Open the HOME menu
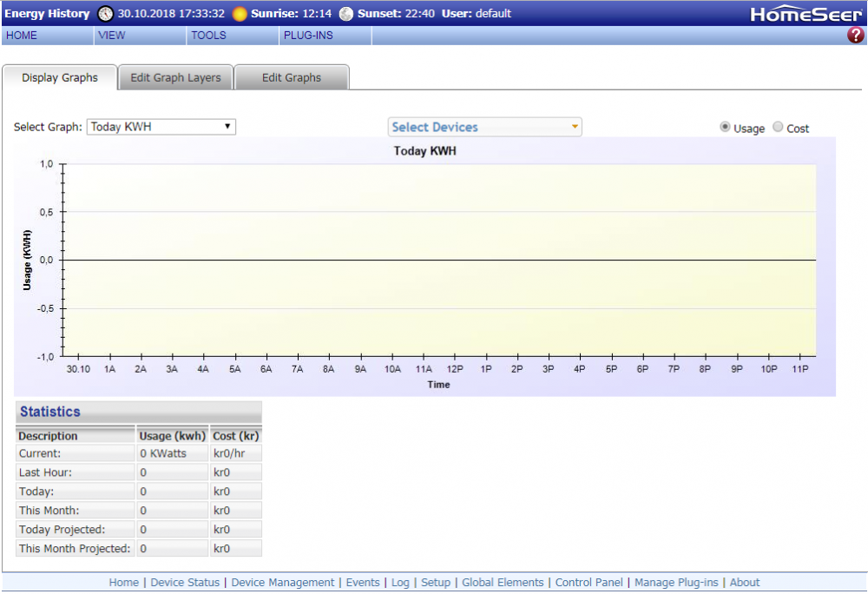The image size is (868, 594). [22, 36]
